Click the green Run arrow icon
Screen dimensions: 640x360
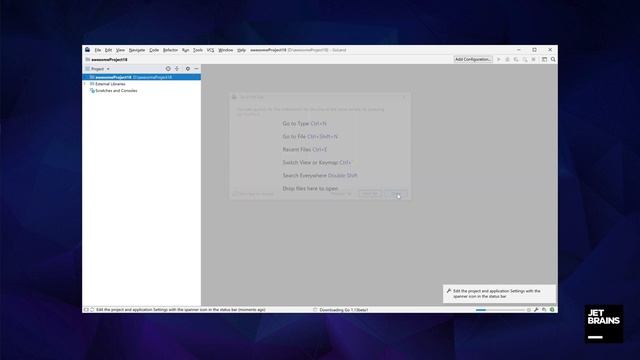(x=498, y=60)
